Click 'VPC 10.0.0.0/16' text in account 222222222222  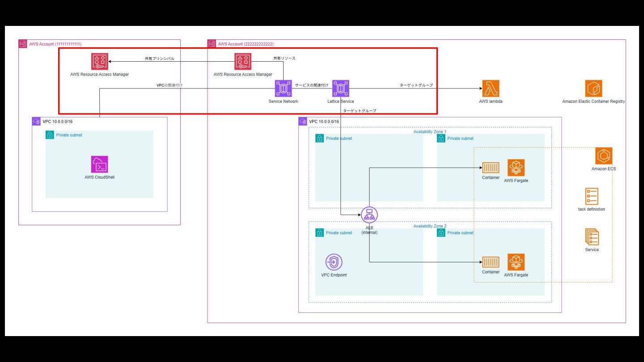coord(324,122)
